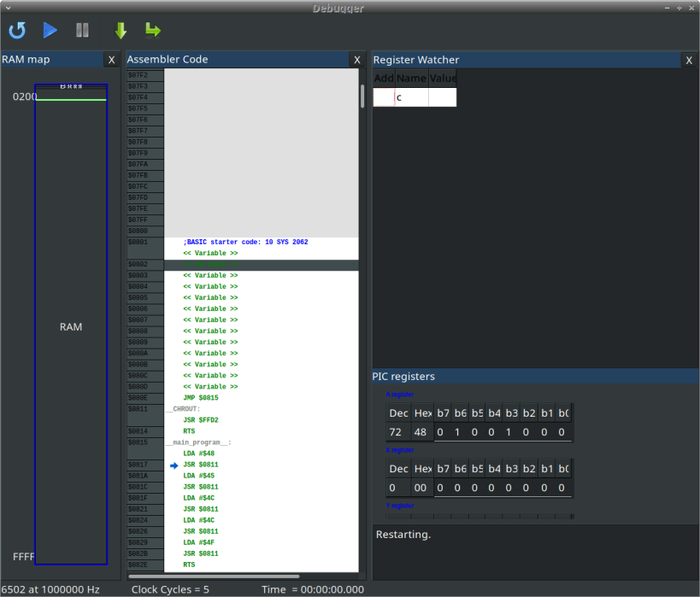Image resolution: width=700 pixels, height=597 pixels.
Task: Click the A register Dec value 72
Action: point(397,432)
